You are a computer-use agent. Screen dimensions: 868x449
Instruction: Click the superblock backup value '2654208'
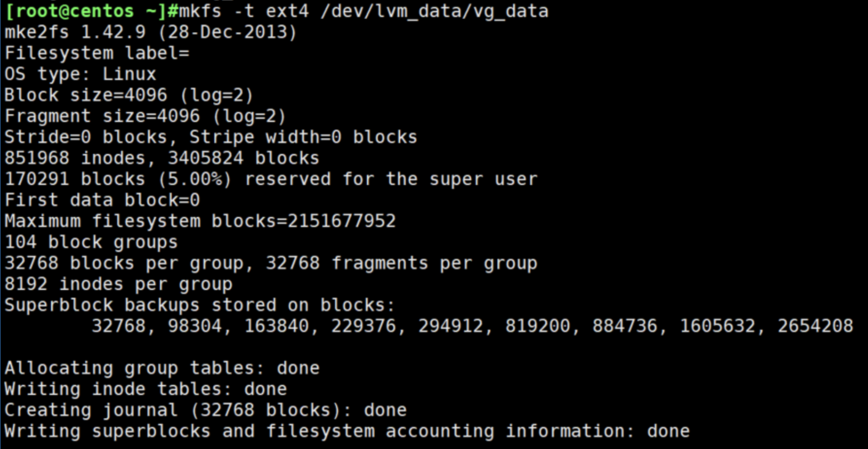tap(815, 326)
